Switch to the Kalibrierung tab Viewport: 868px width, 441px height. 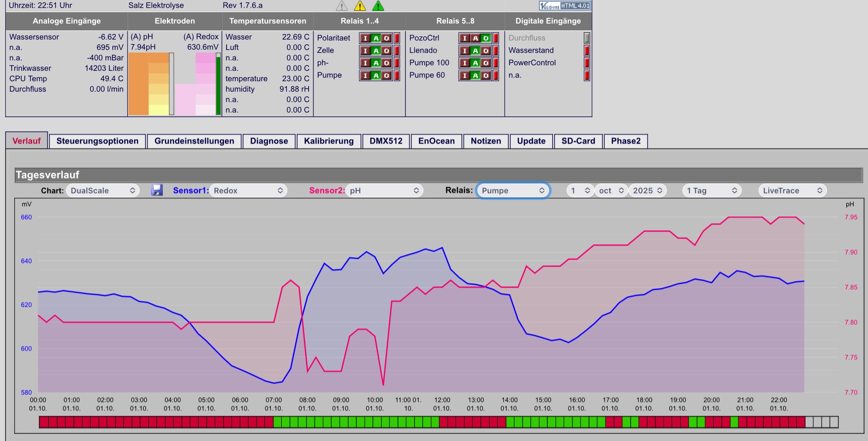329,141
